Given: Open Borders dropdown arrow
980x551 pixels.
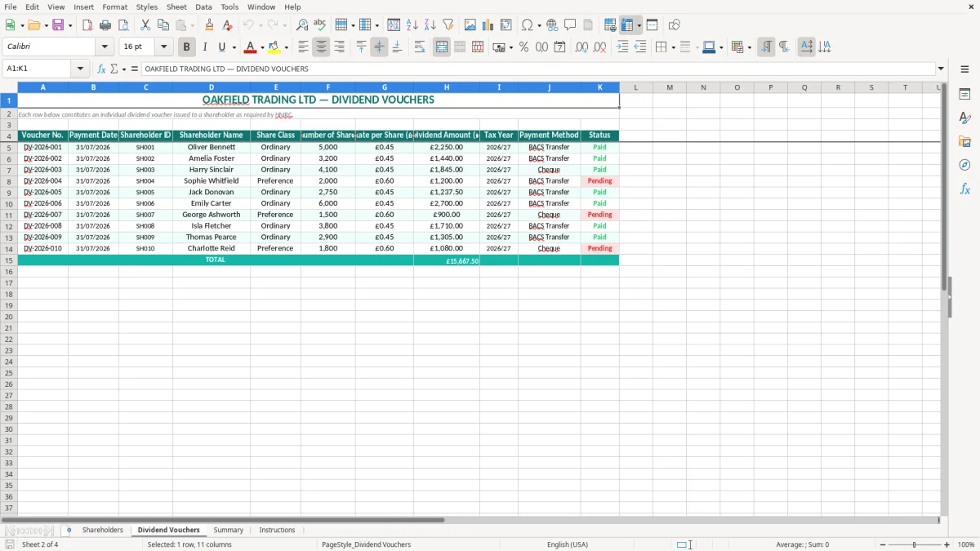Looking at the screenshot, I should pos(673,48).
